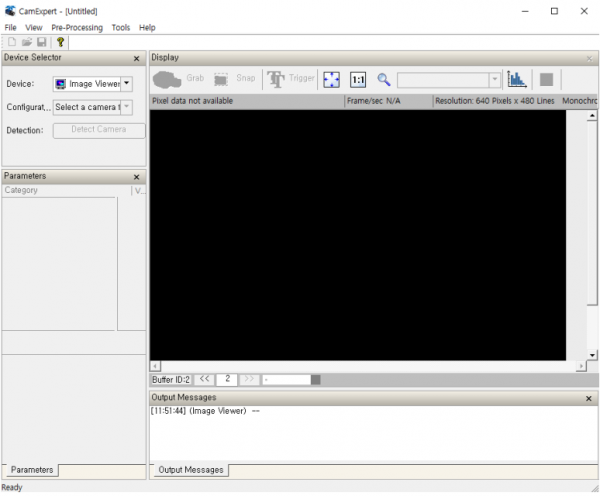Close the Display panel
The width and height of the screenshot is (600, 496).
pos(589,59)
